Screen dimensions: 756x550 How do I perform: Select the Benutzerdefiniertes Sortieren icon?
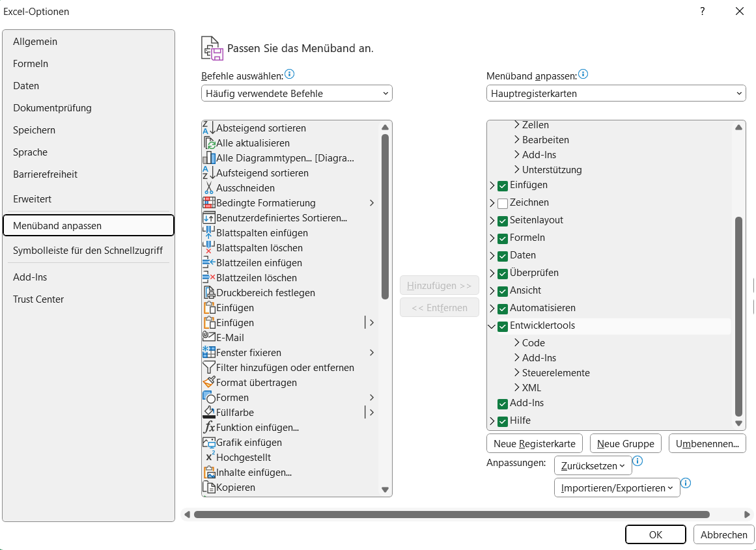(209, 218)
